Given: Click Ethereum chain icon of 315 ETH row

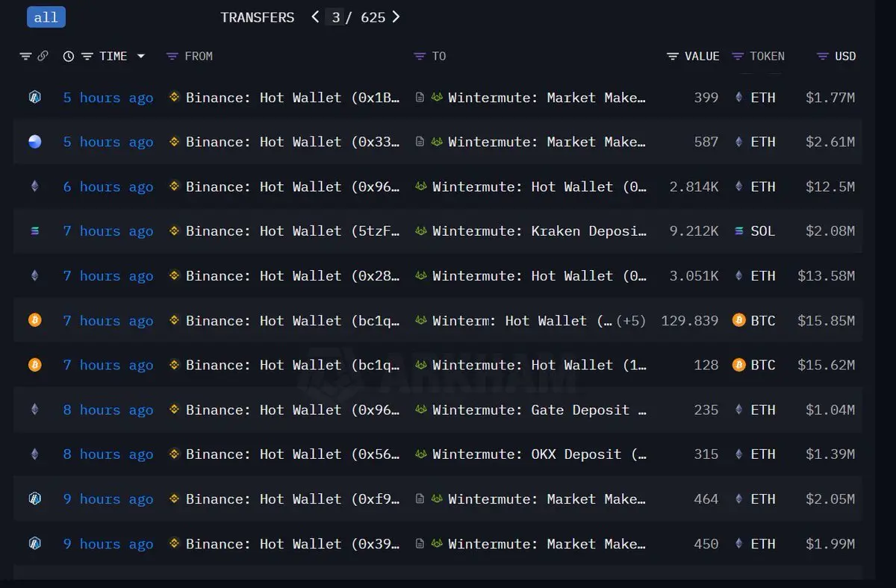Looking at the screenshot, I should [x=34, y=454].
